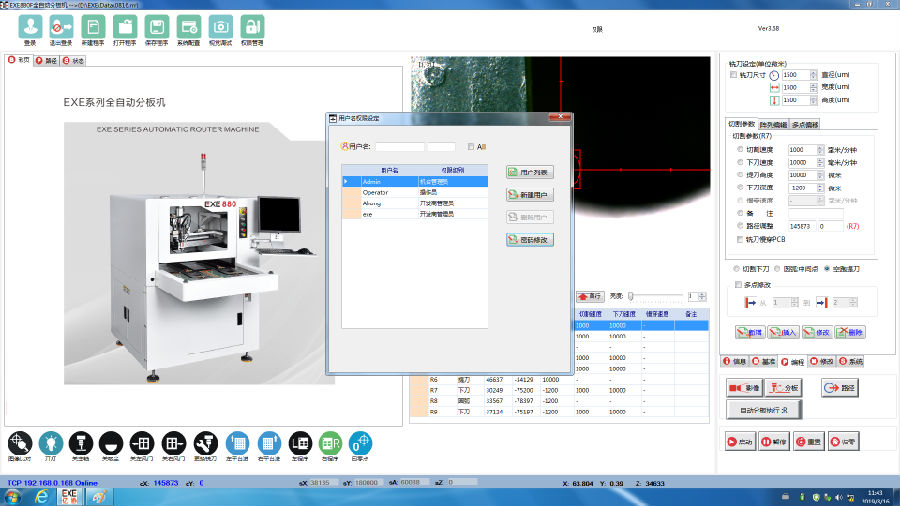
Task: Click the password modify button in dialog
Action: (530, 240)
